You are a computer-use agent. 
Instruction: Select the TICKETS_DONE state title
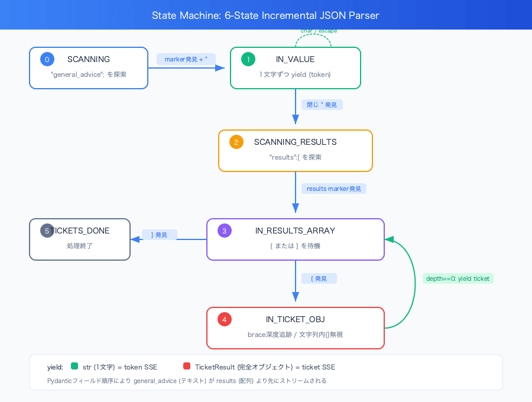80,231
